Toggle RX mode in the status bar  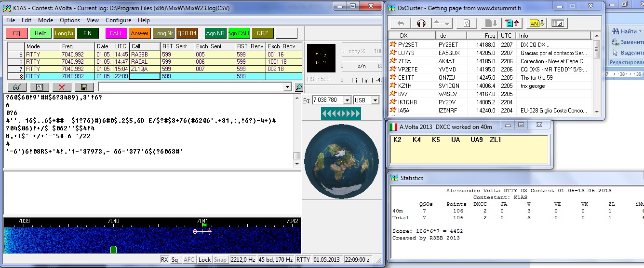click(164, 260)
